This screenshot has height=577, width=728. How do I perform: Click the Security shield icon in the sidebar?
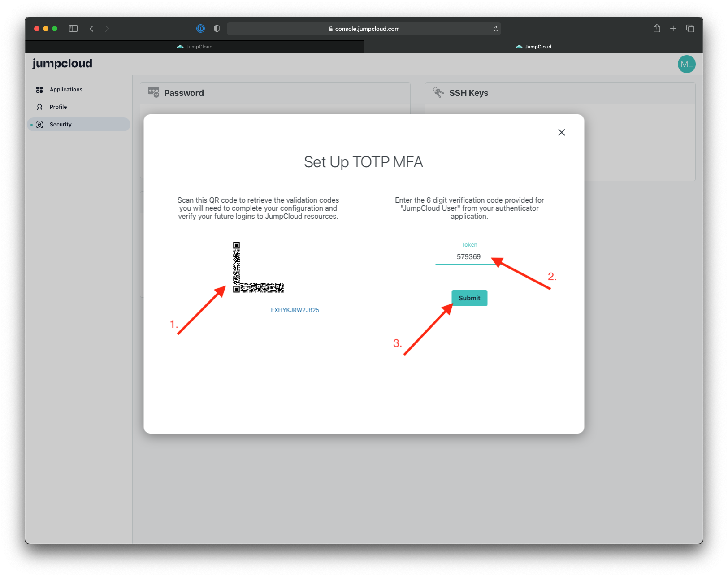39,125
